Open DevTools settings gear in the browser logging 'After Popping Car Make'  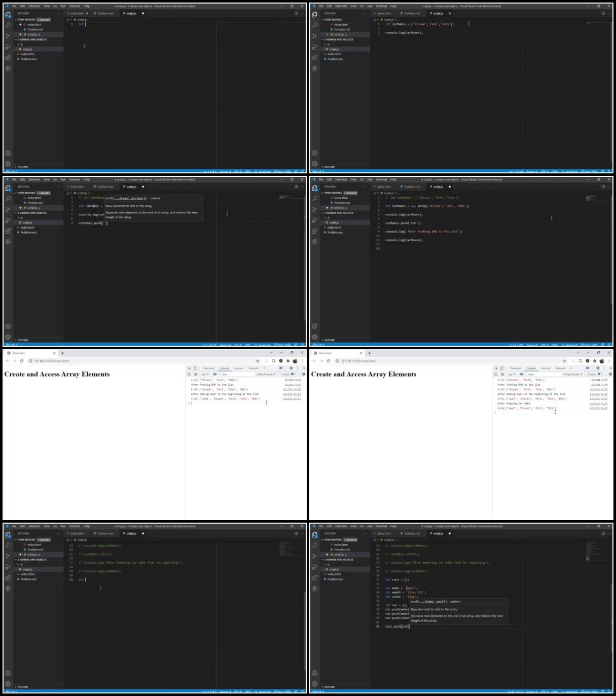[598, 368]
